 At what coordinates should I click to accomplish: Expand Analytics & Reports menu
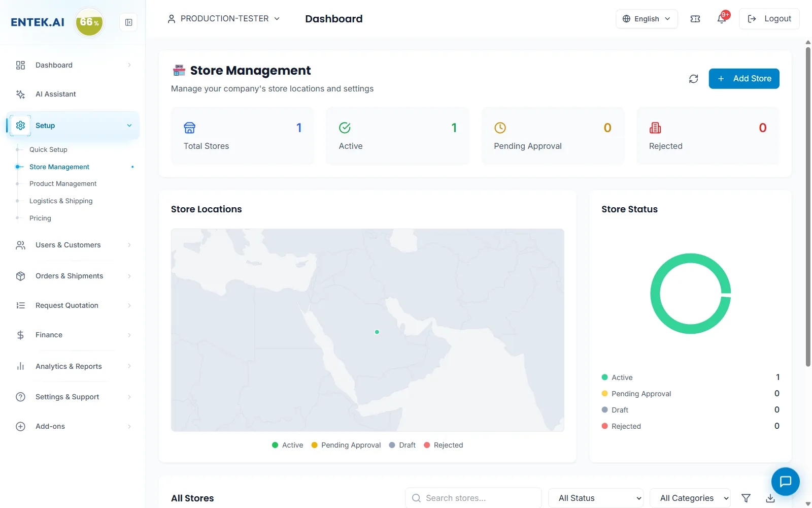pos(73,366)
